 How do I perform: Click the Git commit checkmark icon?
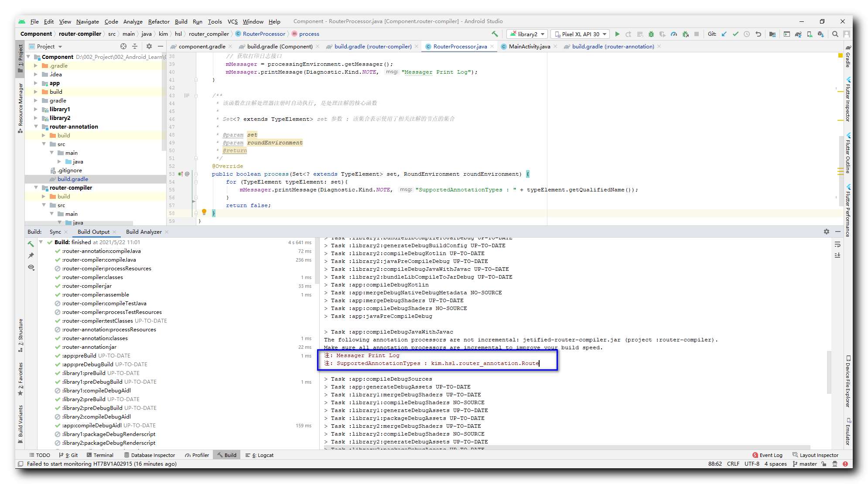click(x=735, y=34)
